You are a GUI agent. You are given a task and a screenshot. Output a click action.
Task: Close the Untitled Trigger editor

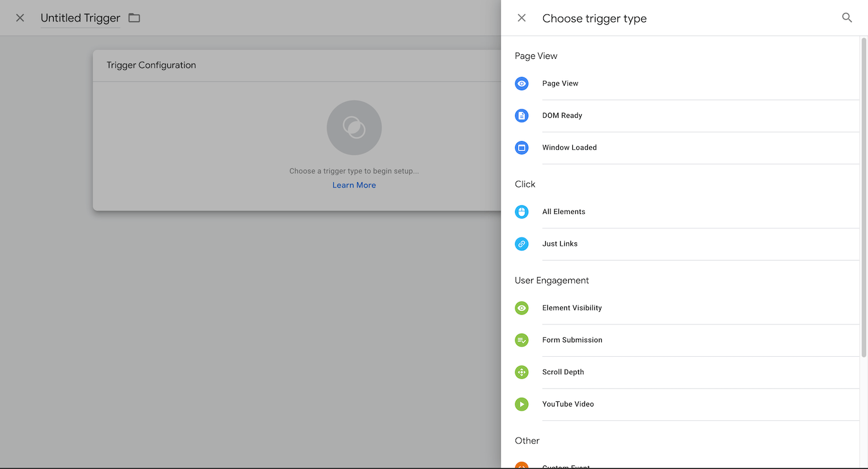click(x=20, y=18)
